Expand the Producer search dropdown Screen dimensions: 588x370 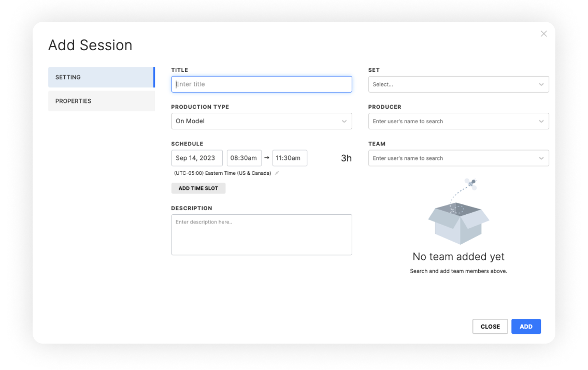[x=458, y=121]
